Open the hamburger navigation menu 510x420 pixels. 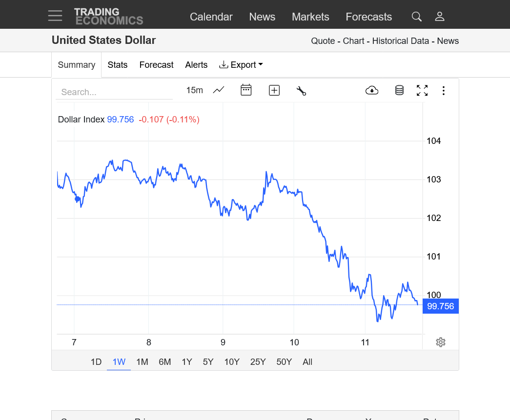click(55, 16)
